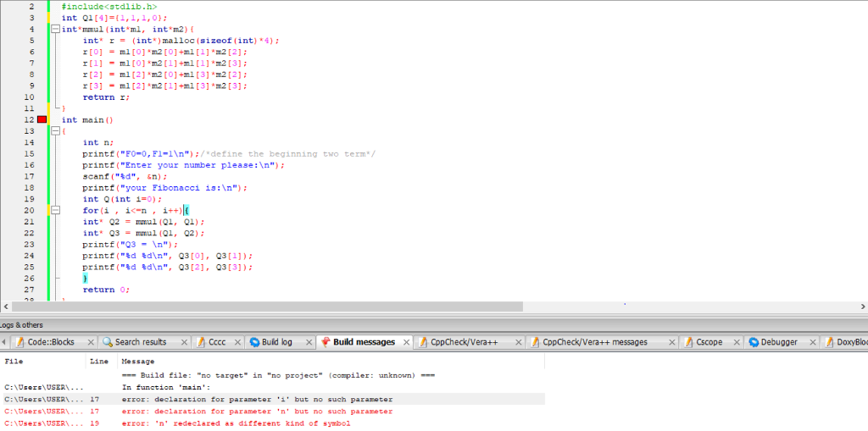Click the "int Q1[4]={1,1,1,0};" declaration
Image resolution: width=868 pixels, height=431 pixels.
[113, 18]
